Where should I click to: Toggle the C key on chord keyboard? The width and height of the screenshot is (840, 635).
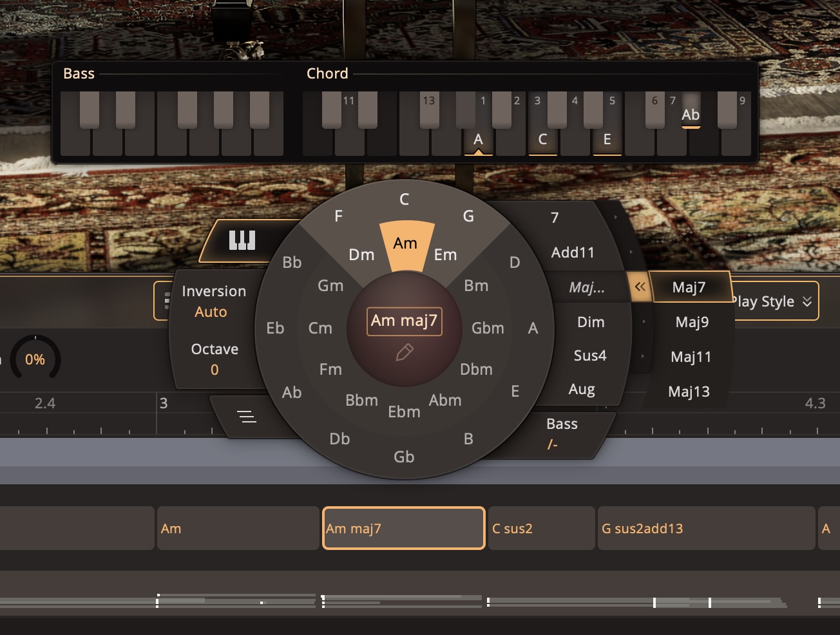click(x=542, y=139)
